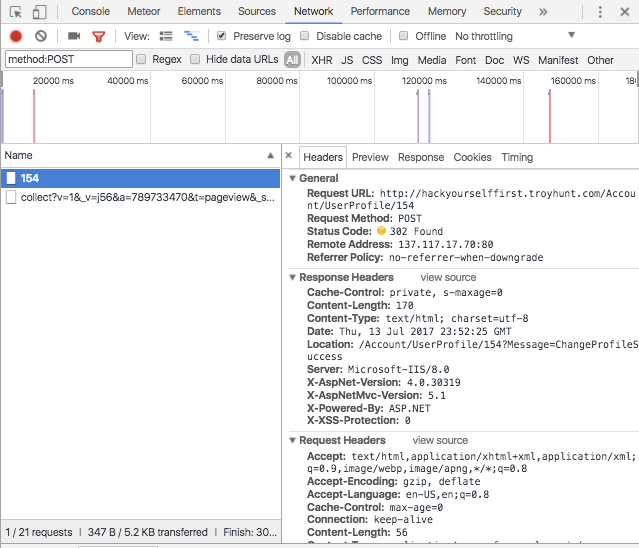Click the timeline marker near 120000 ms

(x=418, y=115)
